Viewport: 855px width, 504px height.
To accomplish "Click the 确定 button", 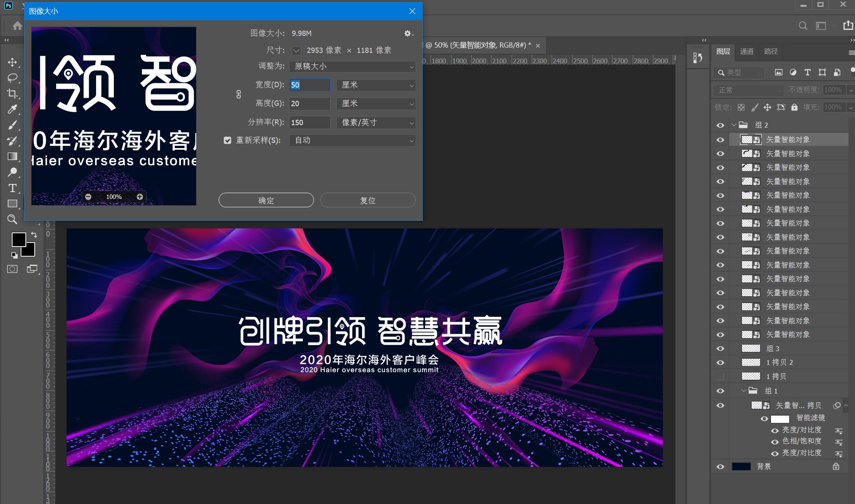I will tap(266, 200).
